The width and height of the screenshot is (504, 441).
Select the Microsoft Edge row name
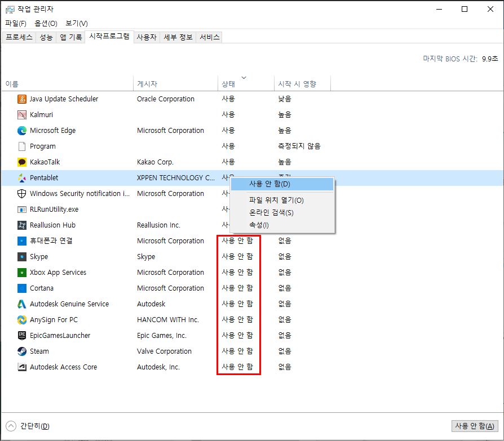click(x=53, y=131)
